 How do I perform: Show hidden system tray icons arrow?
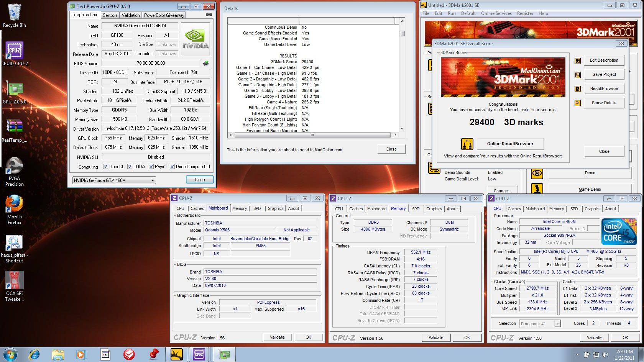coord(577,355)
